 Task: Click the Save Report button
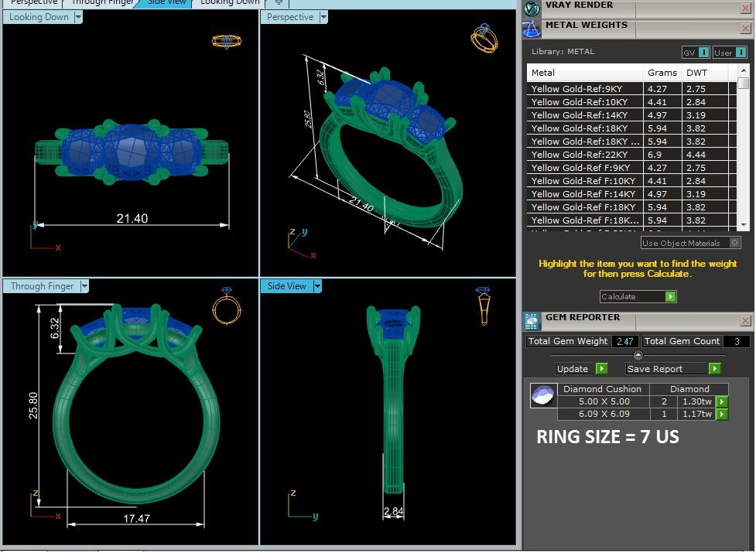(x=672, y=369)
